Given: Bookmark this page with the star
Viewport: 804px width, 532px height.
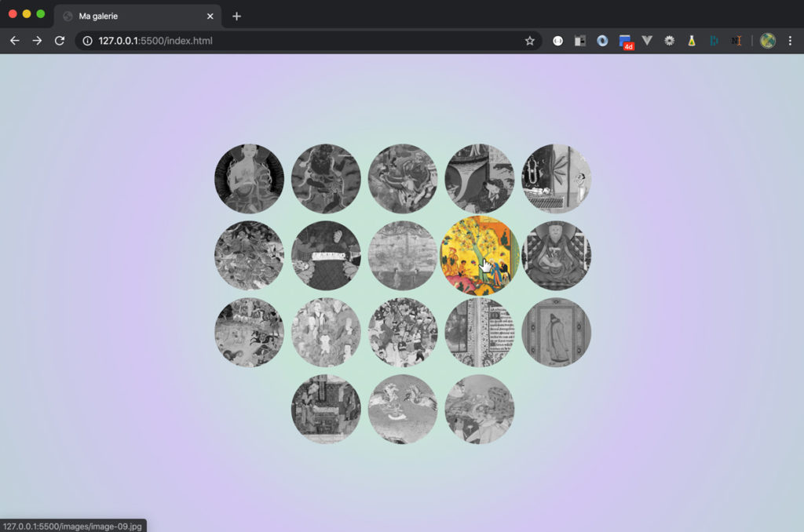Looking at the screenshot, I should point(530,41).
